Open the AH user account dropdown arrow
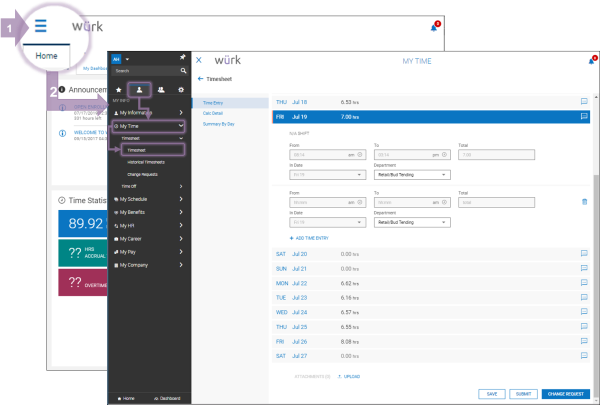 tap(127, 59)
